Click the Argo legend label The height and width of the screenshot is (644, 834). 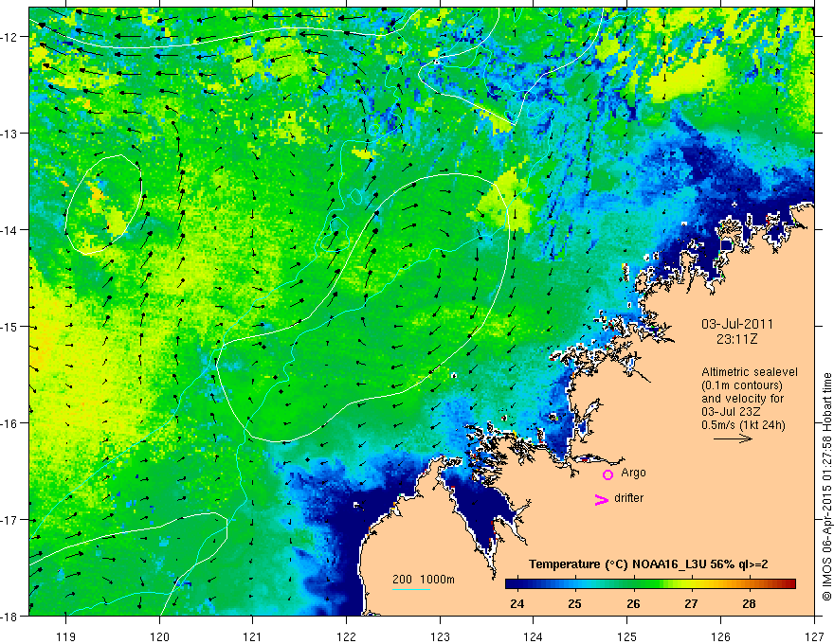coord(633,473)
